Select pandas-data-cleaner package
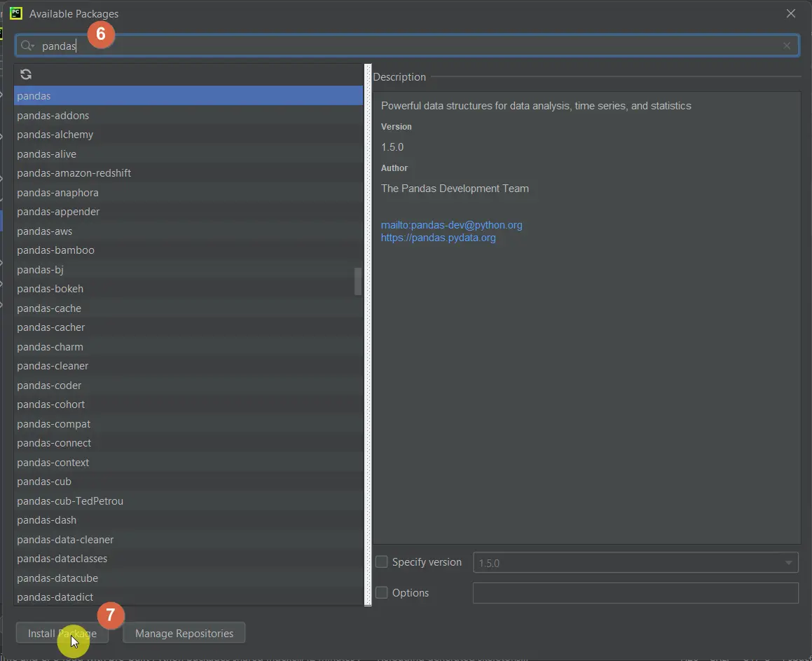 188,539
